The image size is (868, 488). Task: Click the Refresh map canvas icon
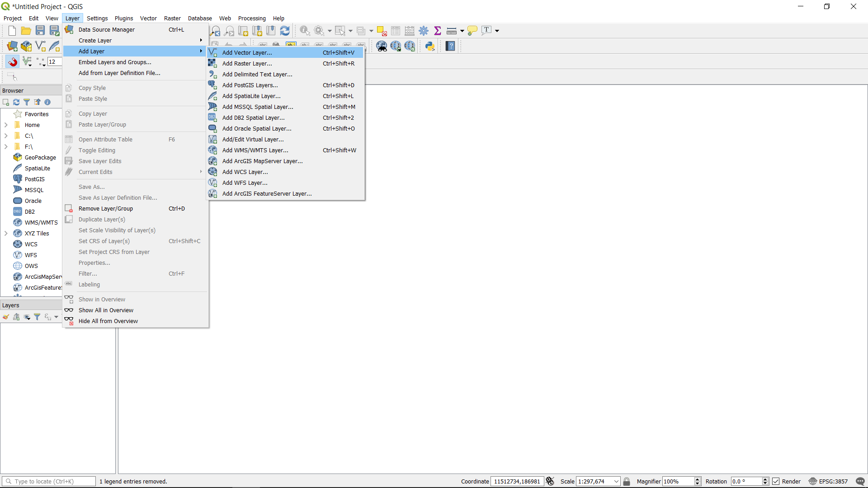tap(285, 31)
